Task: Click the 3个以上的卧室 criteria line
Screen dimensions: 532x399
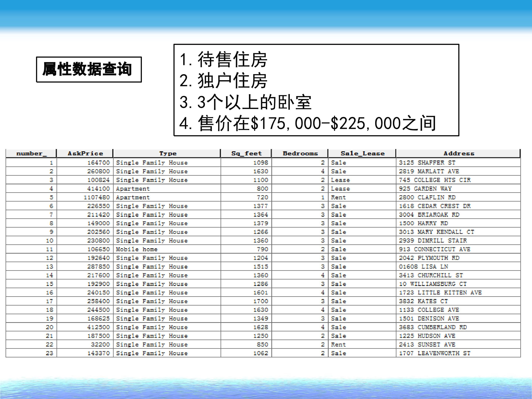Action: [245, 102]
